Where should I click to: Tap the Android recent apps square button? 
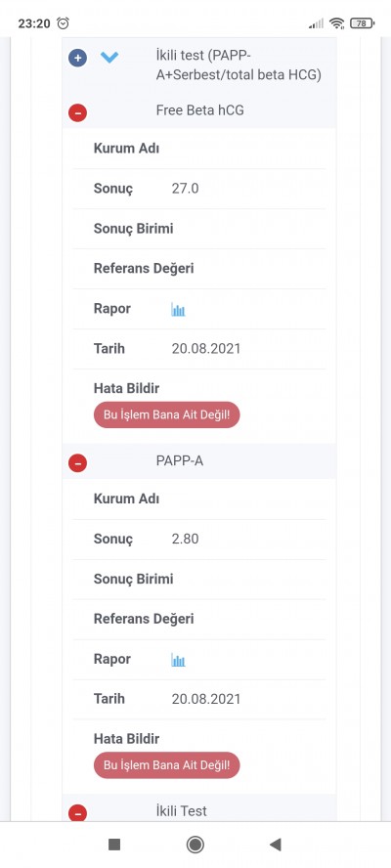click(114, 845)
